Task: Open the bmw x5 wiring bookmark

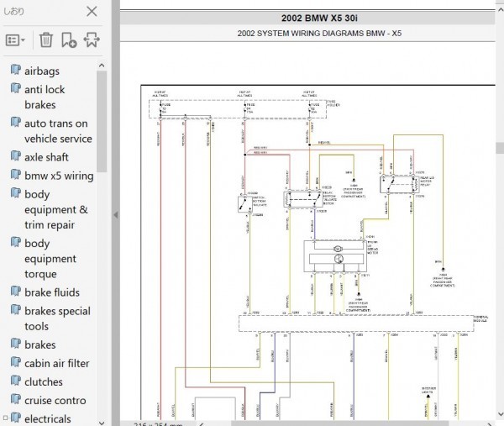Action: 59,176
